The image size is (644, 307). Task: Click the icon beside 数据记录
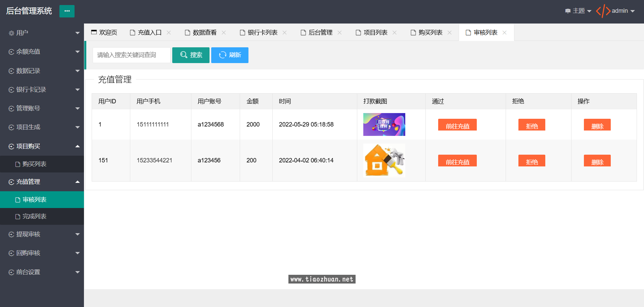click(11, 71)
